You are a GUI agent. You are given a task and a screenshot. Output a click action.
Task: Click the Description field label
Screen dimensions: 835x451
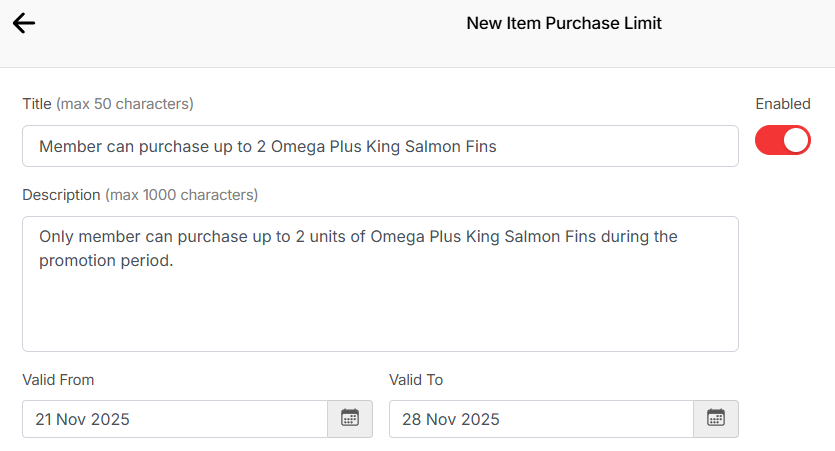[x=61, y=195]
